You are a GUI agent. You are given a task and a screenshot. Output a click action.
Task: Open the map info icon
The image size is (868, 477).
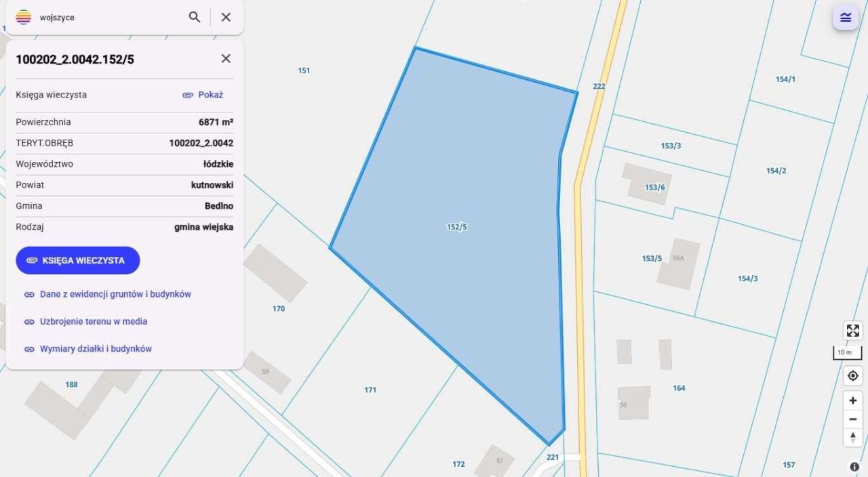[x=854, y=467]
